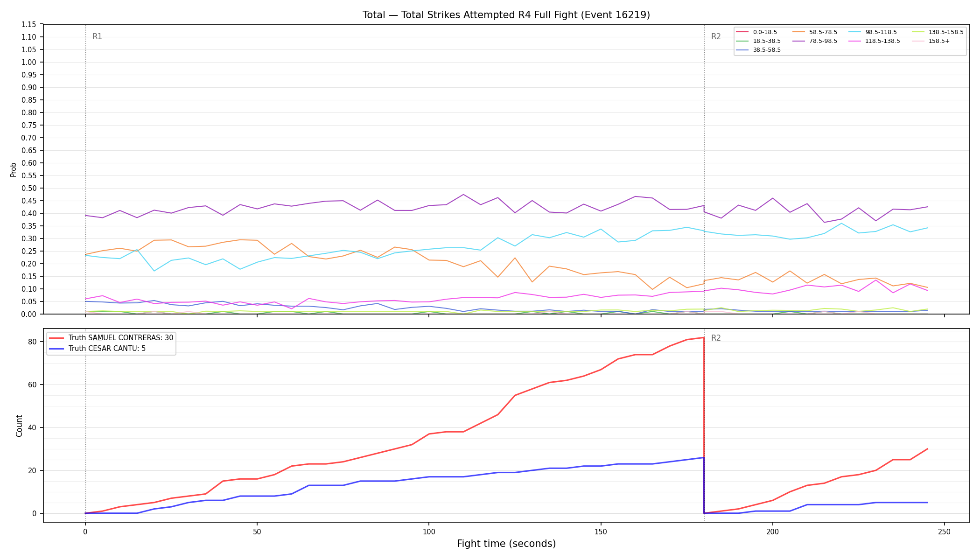Click the red line's final point in R2

927,449
